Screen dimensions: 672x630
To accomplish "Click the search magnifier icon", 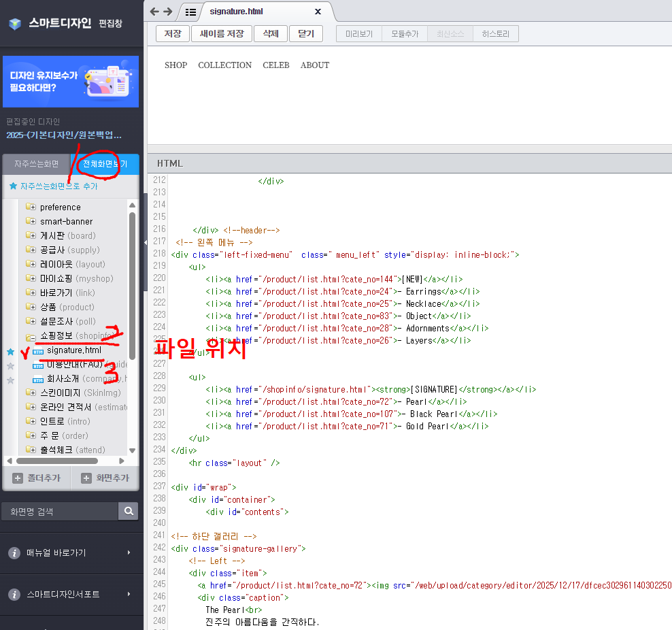I will click(128, 511).
